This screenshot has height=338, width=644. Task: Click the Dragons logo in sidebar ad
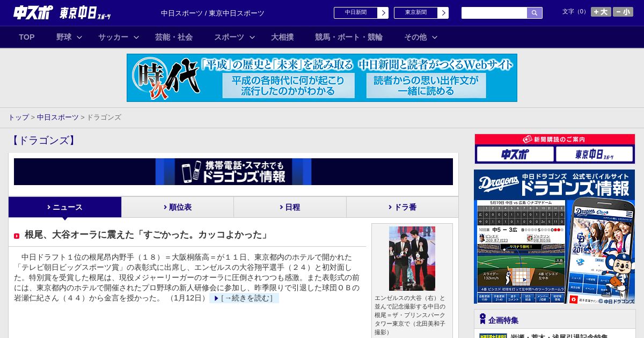tap(497, 183)
